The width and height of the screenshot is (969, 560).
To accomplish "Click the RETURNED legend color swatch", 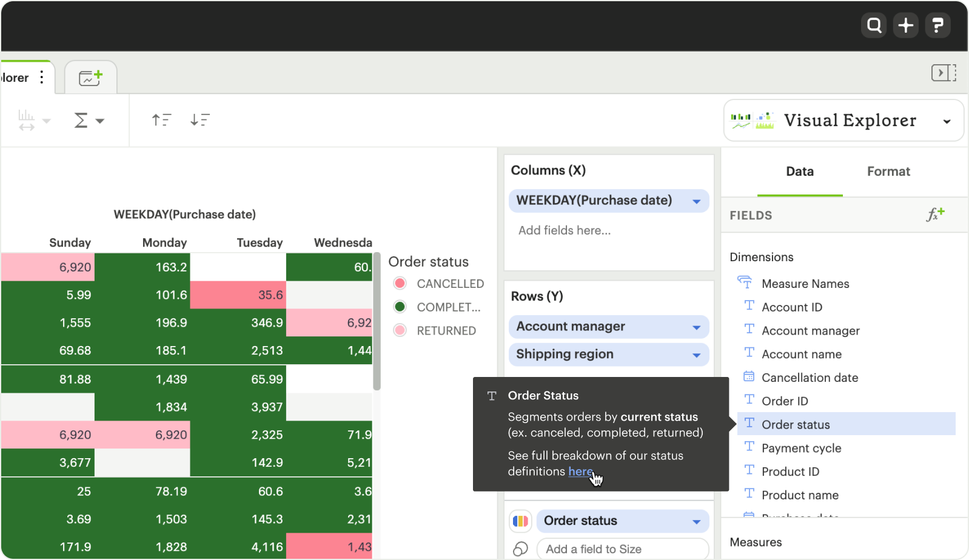I will (x=400, y=330).
